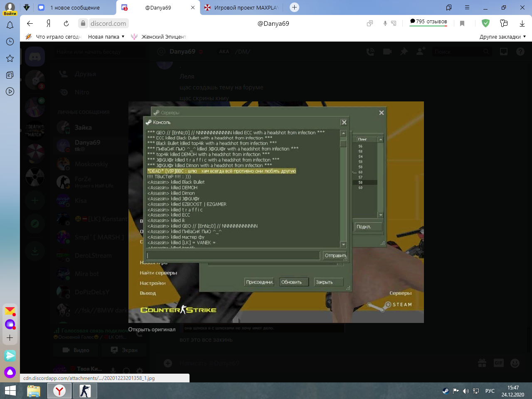Screen dimensions: 532x399
Task: Go to Discord home button
Action: click(35, 57)
